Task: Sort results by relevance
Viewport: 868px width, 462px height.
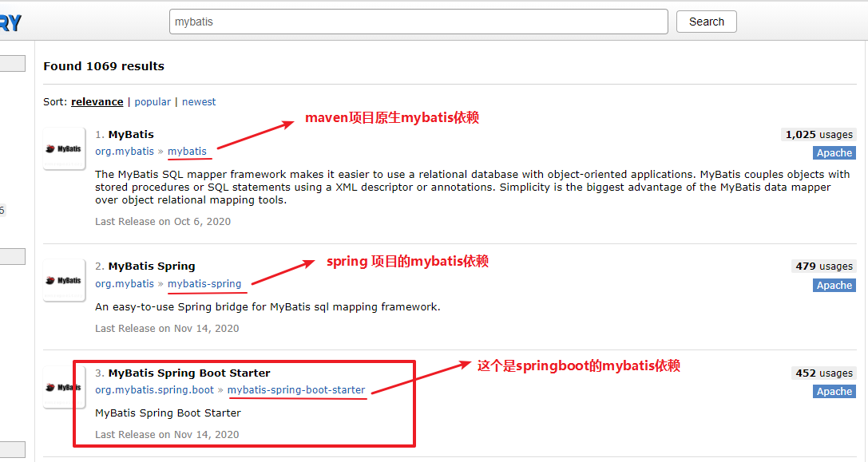Action: (x=97, y=101)
